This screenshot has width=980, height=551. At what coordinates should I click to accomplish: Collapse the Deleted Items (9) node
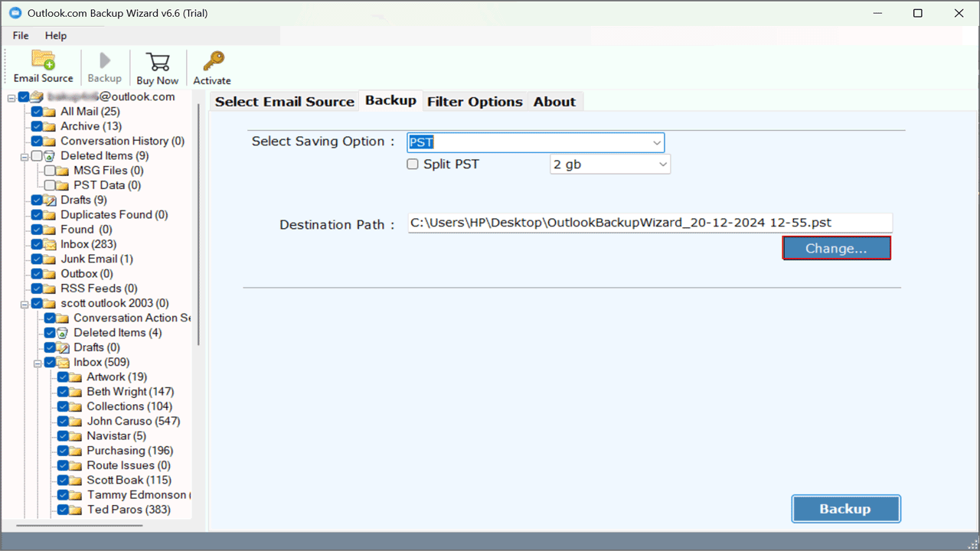tap(24, 156)
